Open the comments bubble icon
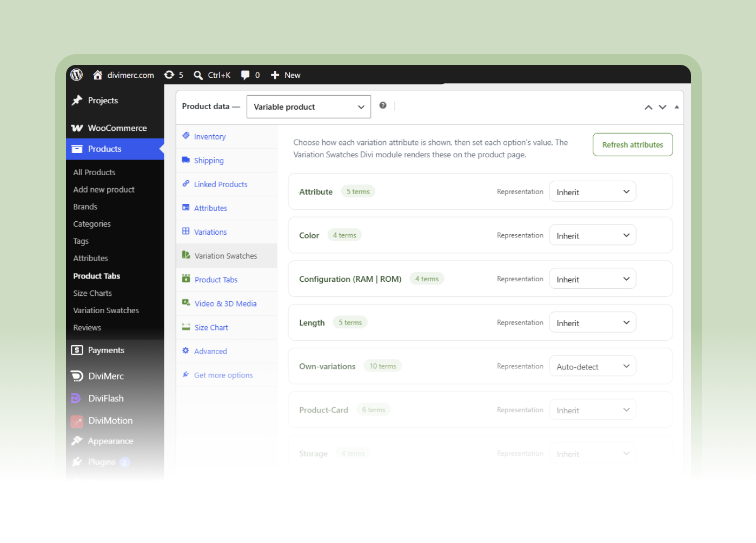 [245, 75]
